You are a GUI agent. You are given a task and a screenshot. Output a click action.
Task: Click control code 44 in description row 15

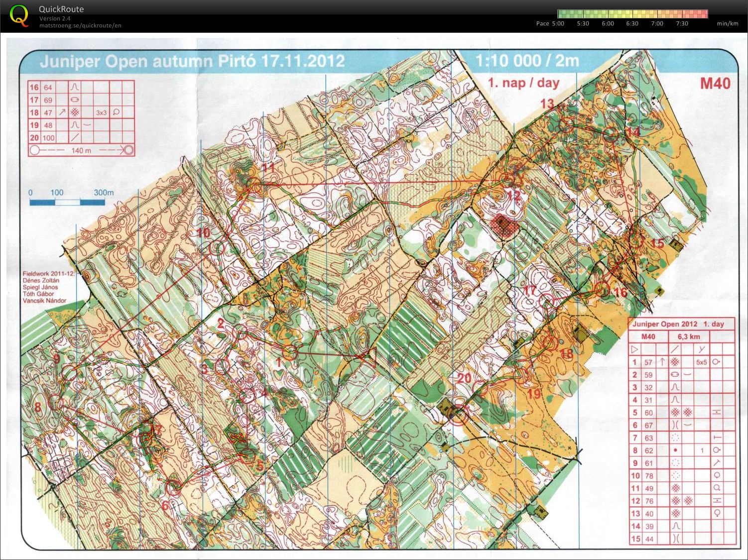(x=648, y=539)
